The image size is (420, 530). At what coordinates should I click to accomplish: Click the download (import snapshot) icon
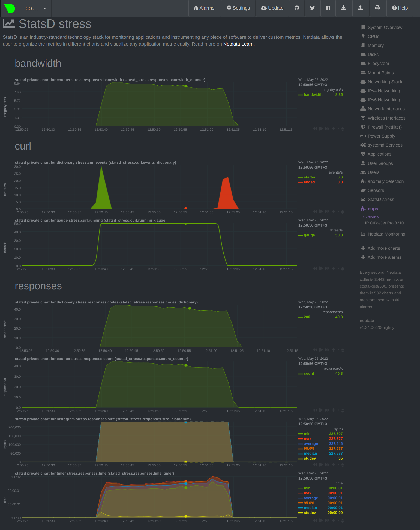coord(343,8)
